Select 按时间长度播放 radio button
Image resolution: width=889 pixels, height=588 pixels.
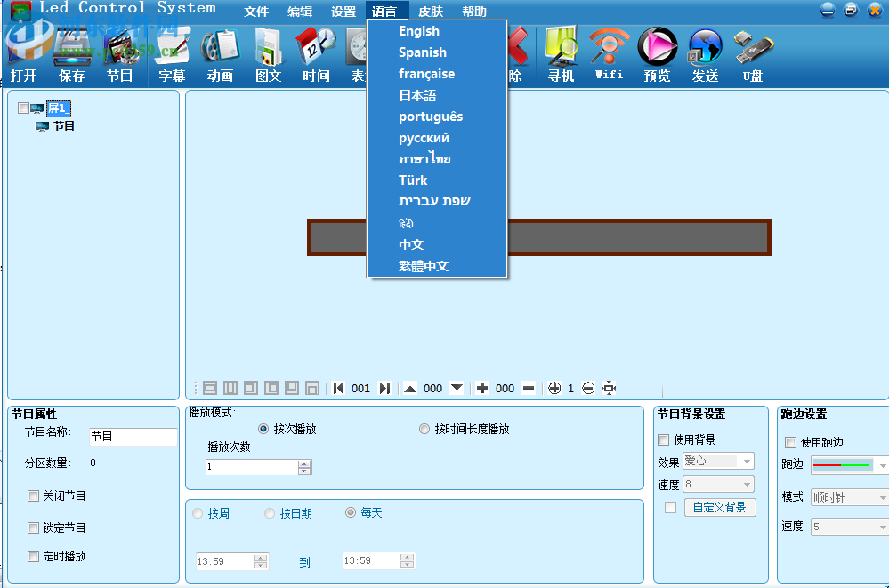(x=424, y=429)
